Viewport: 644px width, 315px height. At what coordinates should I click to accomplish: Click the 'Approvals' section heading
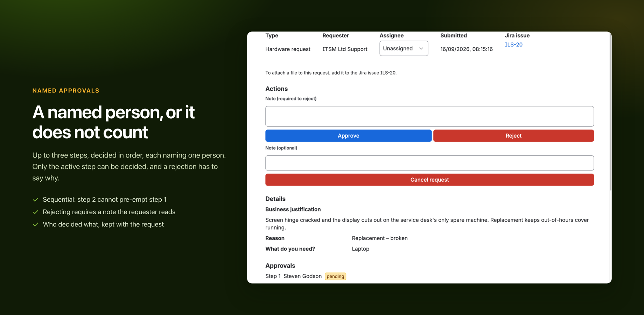click(280, 266)
